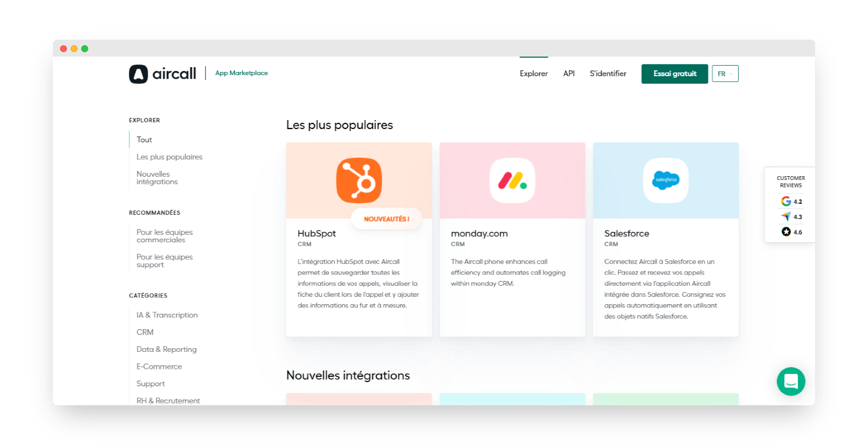The image size is (868, 445).
Task: Click the aircall wordmark text
Action: pos(174,74)
